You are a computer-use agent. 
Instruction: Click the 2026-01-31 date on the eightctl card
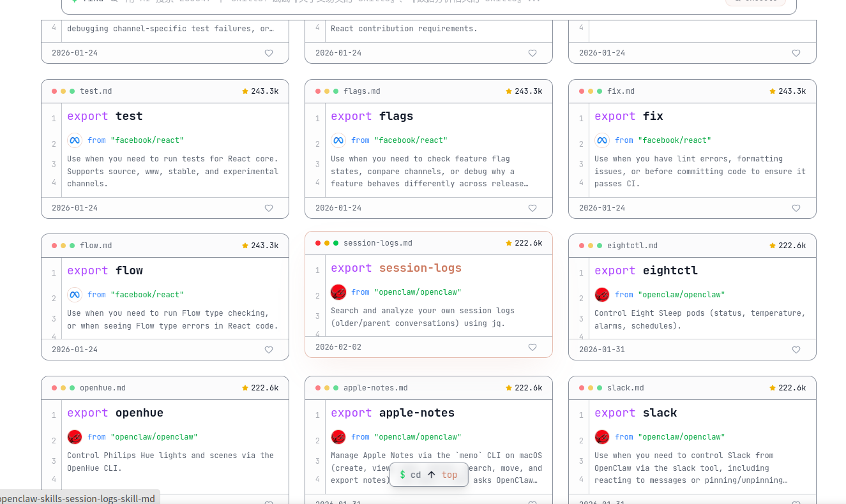point(602,350)
